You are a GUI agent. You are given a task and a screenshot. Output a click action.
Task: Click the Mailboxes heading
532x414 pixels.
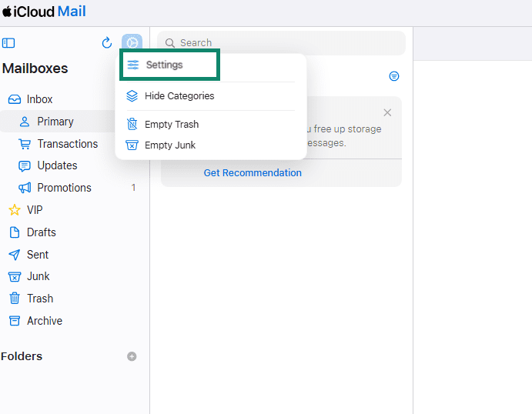click(35, 68)
